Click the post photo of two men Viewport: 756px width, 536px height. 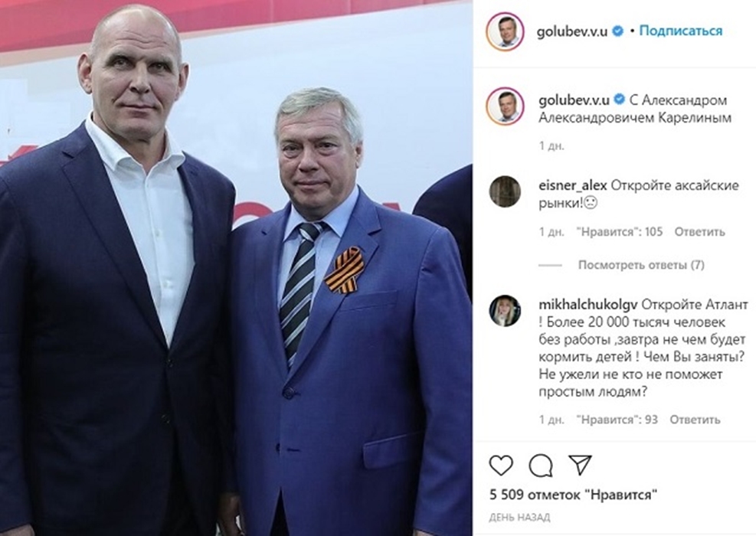tap(236, 268)
